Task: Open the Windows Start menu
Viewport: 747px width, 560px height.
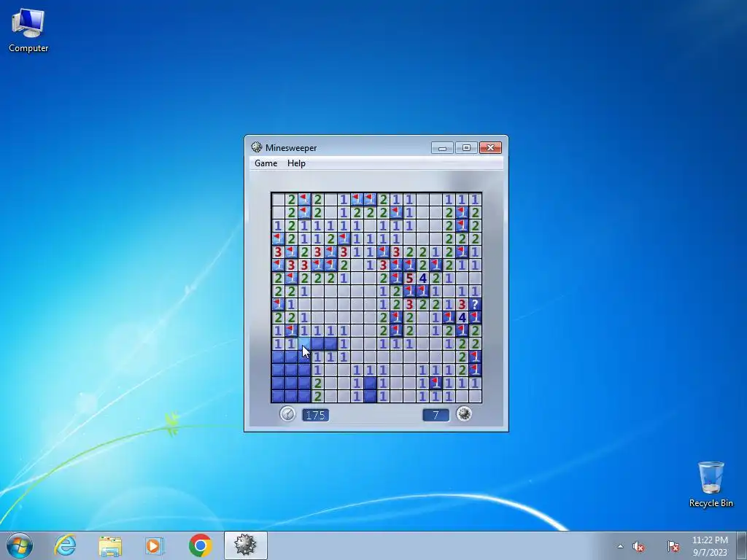Action: click(20, 545)
